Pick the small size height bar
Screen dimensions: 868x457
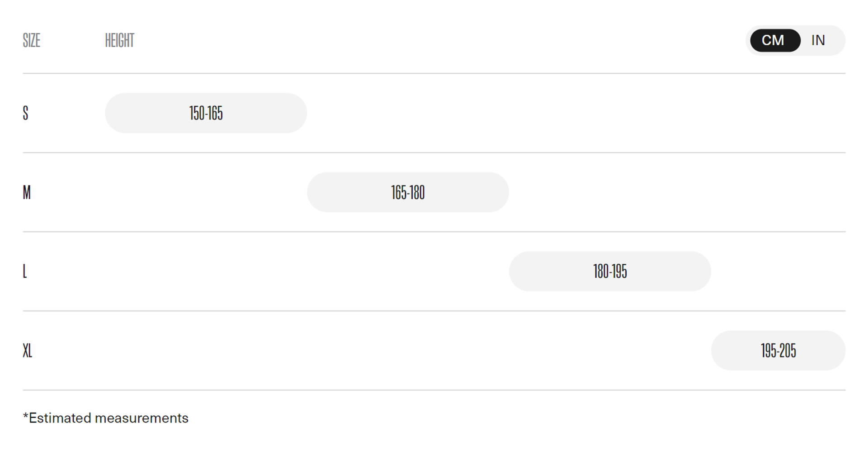tap(206, 113)
